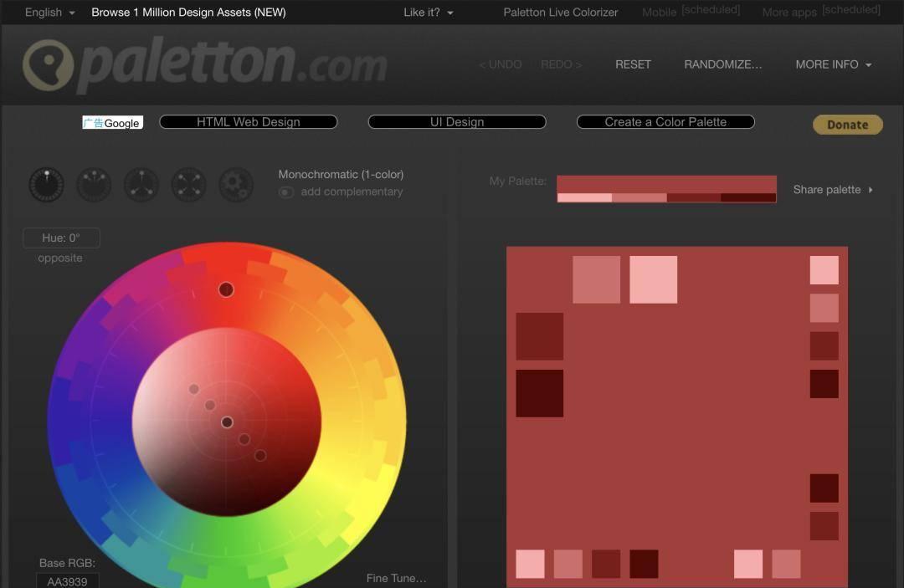904x588 pixels.
Task: Click the darkest swatch in My Palette bar
Action: pos(748,198)
